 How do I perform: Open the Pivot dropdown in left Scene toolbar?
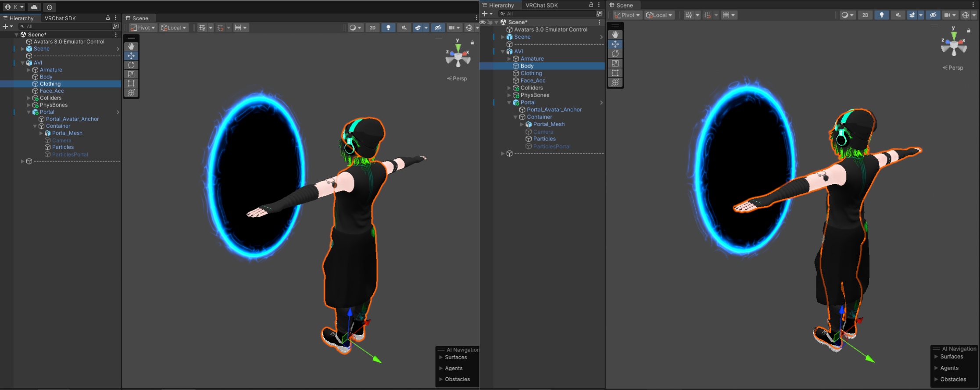[143, 28]
